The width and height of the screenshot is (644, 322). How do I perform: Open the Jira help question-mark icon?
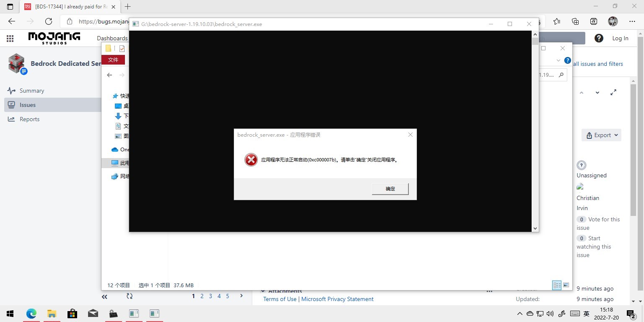point(599,38)
